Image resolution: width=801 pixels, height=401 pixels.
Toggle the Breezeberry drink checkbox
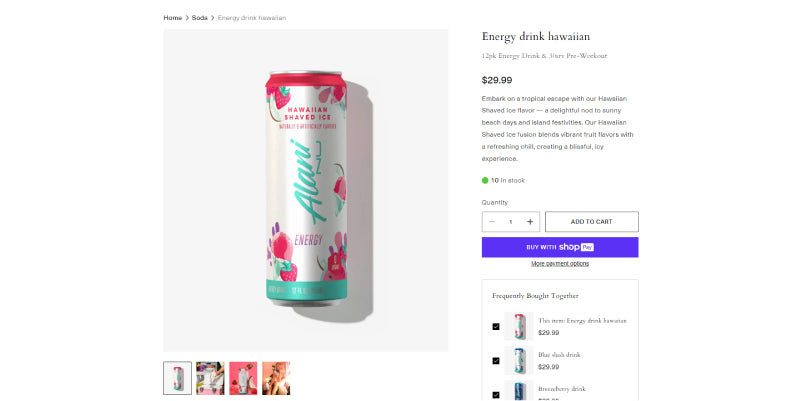point(496,394)
